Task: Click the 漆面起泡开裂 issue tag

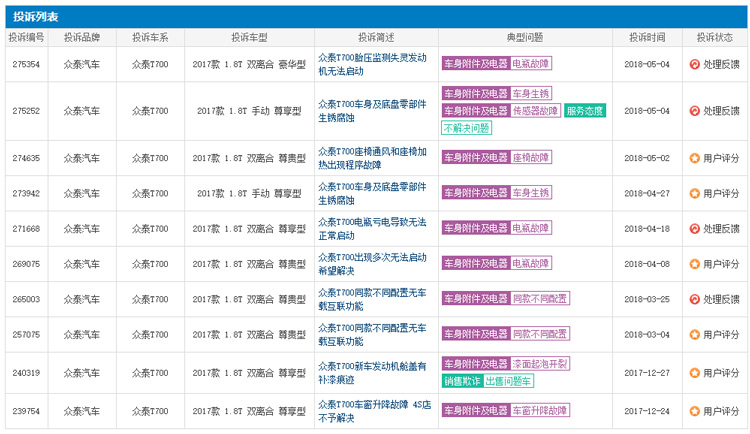Action: (539, 364)
